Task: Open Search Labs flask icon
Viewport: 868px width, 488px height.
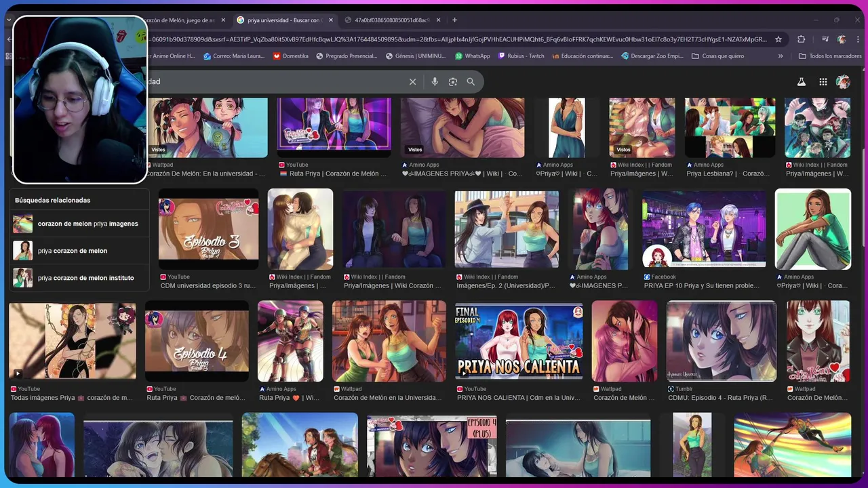Action: pyautogui.click(x=801, y=81)
